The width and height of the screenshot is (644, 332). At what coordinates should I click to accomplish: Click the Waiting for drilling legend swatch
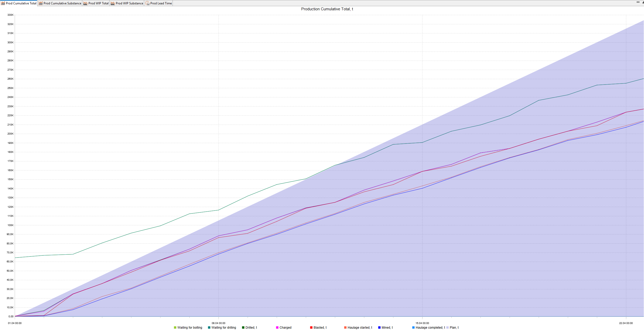click(209, 328)
